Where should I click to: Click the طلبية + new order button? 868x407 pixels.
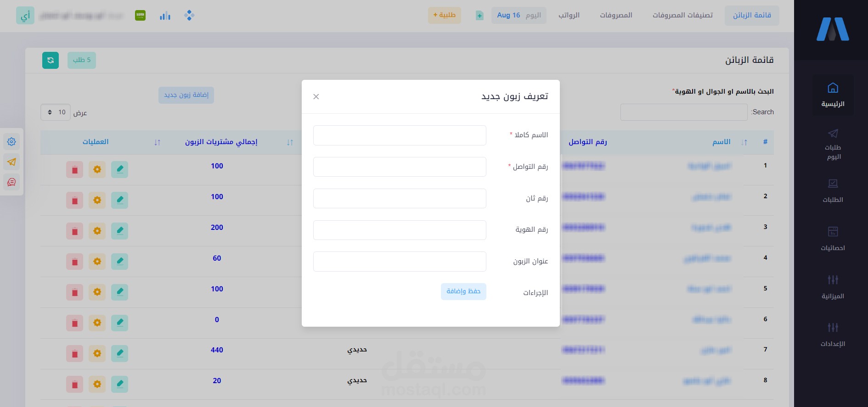[x=445, y=15]
